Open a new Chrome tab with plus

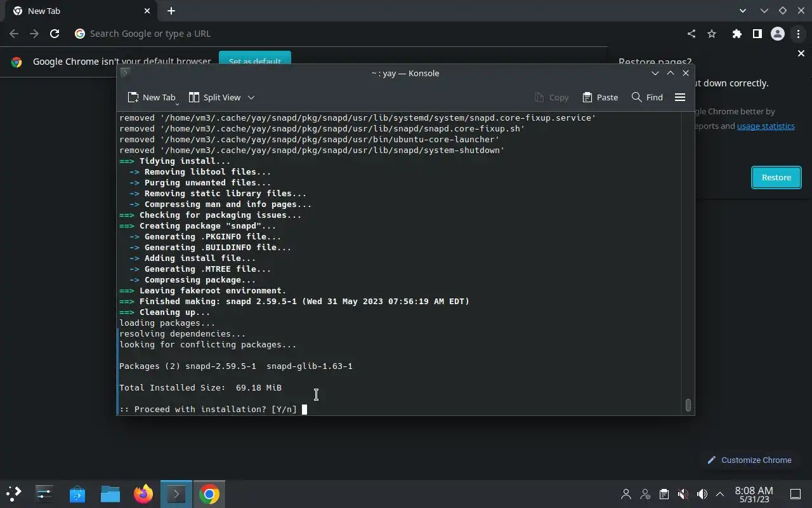[171, 11]
